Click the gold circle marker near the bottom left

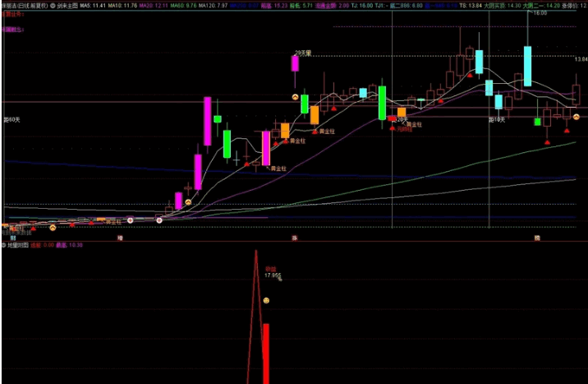coord(53,228)
